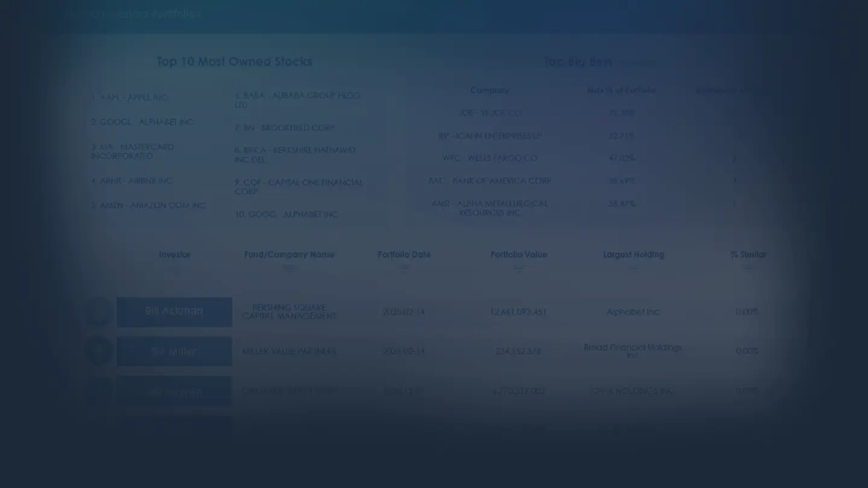Image resolution: width=868 pixels, height=488 pixels.
Task: Click the Max % of Portfolio header
Action: pos(621,90)
